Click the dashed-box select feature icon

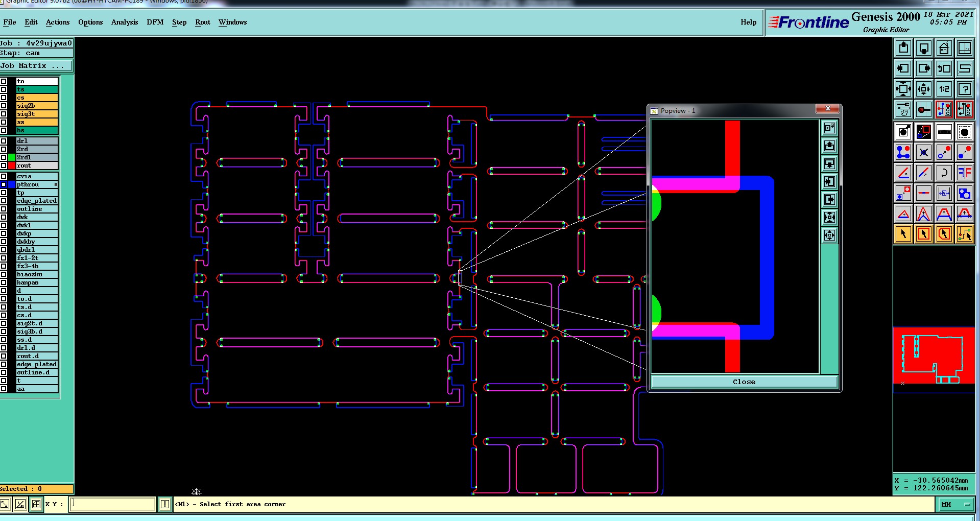click(965, 132)
